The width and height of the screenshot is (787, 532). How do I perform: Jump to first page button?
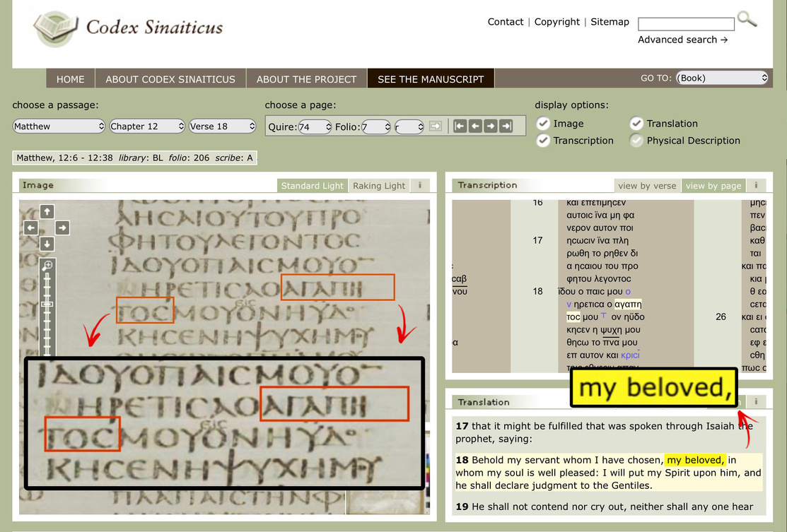point(460,126)
